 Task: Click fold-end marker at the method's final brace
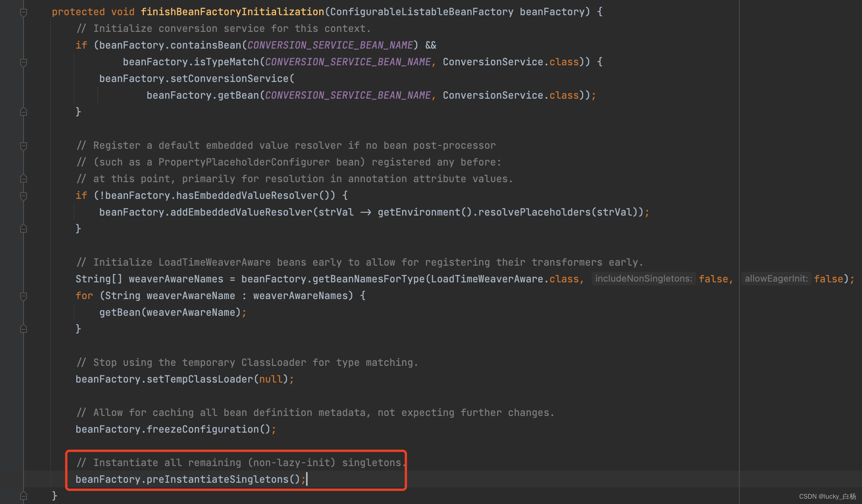[24, 496]
